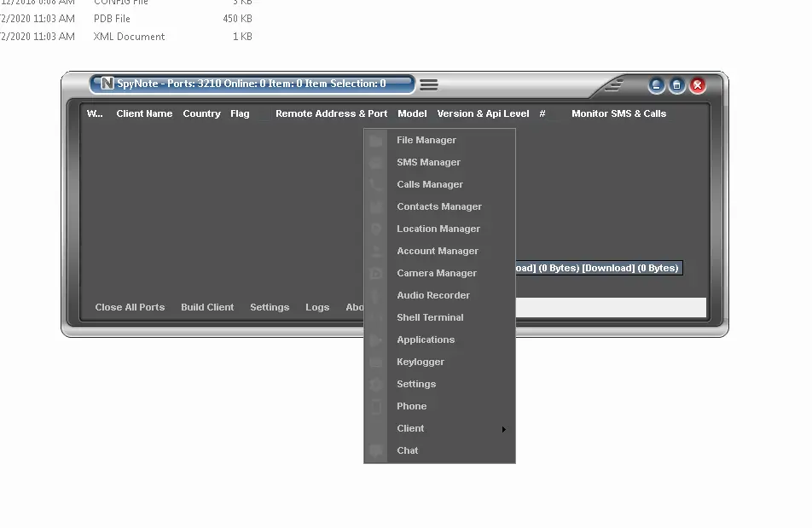Select the File Manager icon in the menu

pos(375,140)
